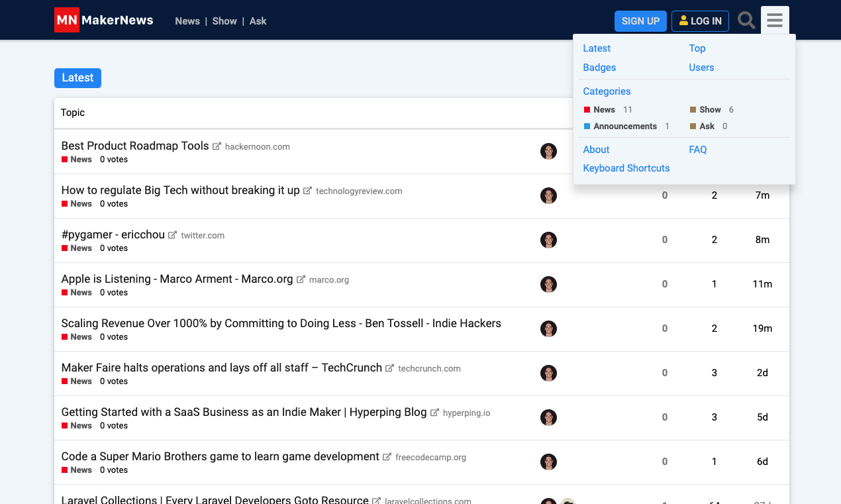The height and width of the screenshot is (504, 841).
Task: Open the Users link in the dropdown menu
Action: click(701, 67)
